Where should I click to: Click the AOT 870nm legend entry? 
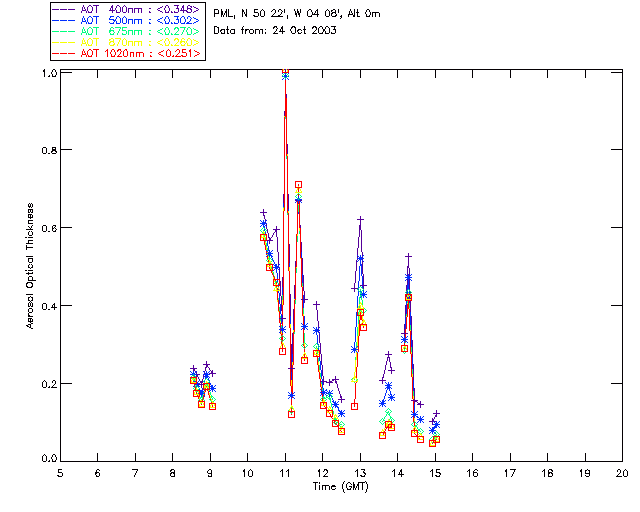pyautogui.click(x=127, y=42)
